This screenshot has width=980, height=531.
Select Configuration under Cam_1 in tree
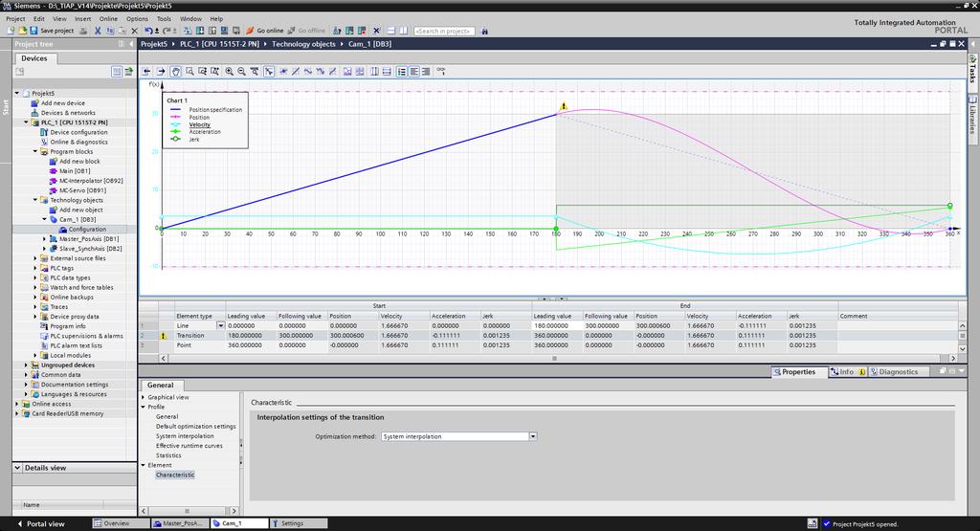87,230
